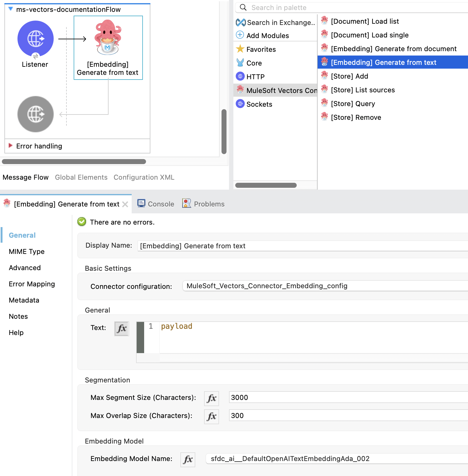The height and width of the screenshot is (476, 468).
Task: Select [Embedding] Generate from text in palette list
Action: click(393, 62)
